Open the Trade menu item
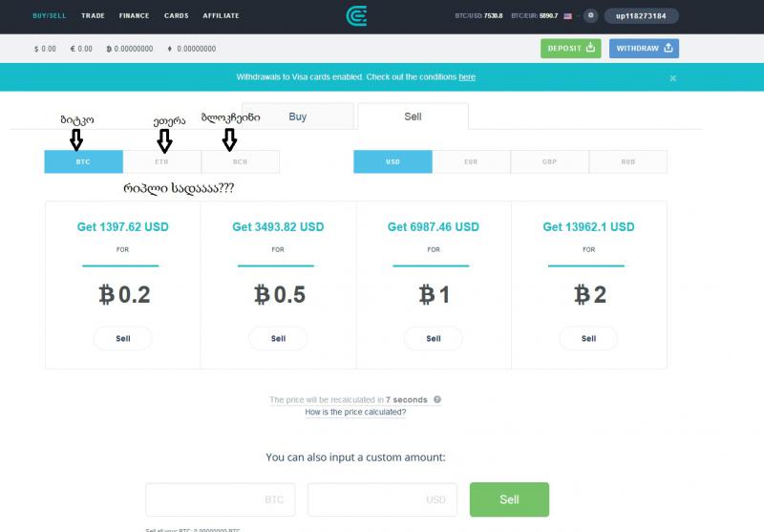Screen dimensions: 764x532 coord(94,16)
